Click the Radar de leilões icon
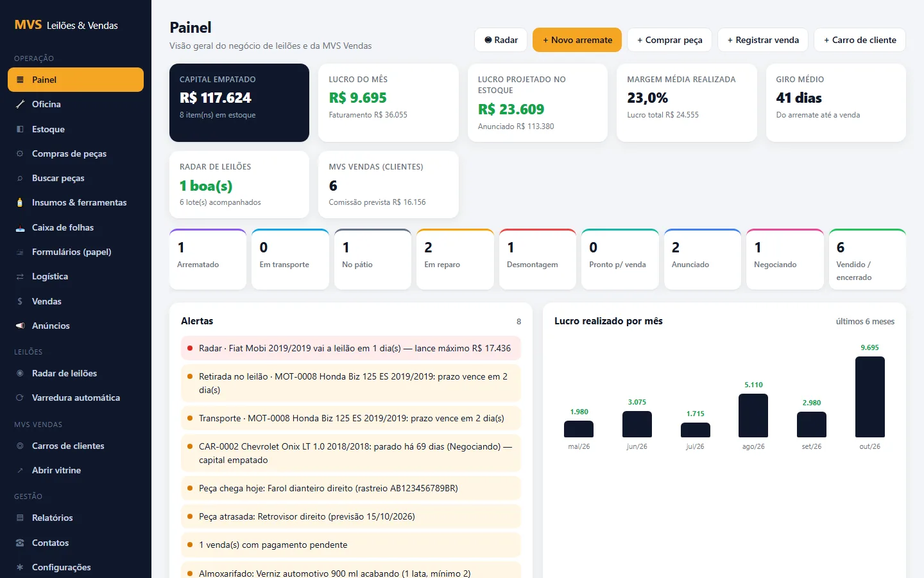This screenshot has width=924, height=578. tap(20, 373)
